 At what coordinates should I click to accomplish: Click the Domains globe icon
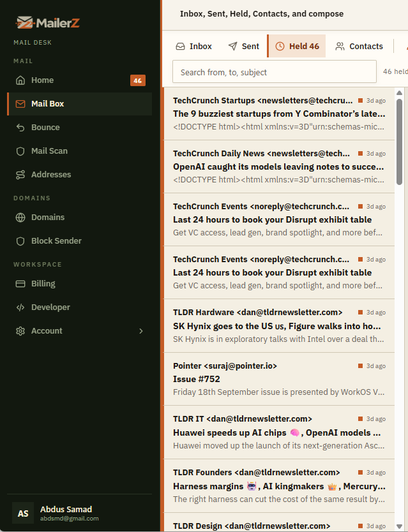pos(20,218)
